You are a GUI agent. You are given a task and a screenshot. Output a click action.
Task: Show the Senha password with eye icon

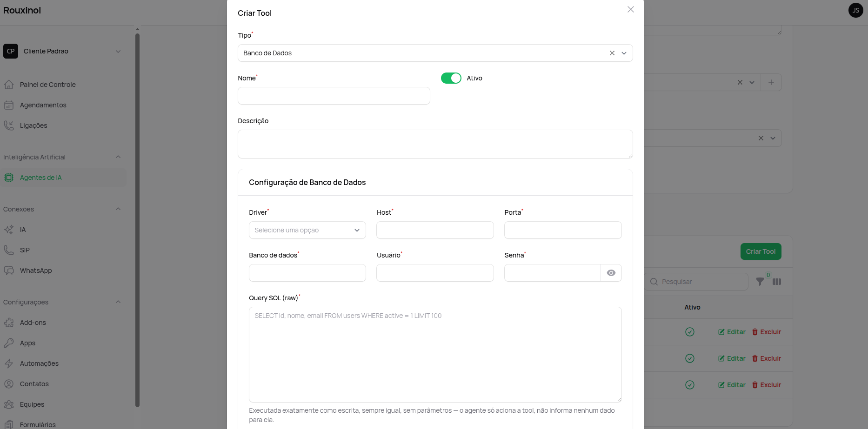pyautogui.click(x=611, y=273)
